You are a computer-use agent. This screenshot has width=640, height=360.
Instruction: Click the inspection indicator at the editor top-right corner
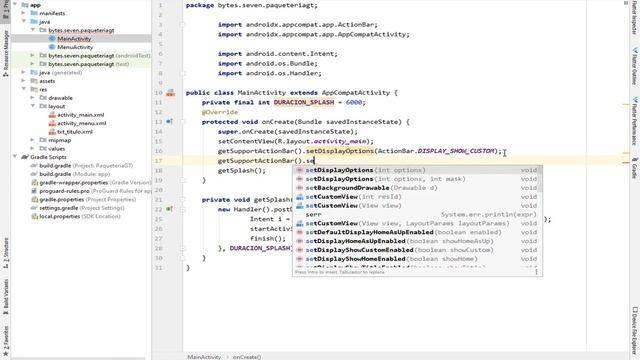click(x=626, y=3)
